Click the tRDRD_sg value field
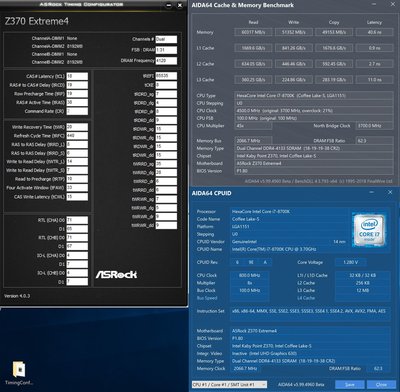 tap(166, 94)
